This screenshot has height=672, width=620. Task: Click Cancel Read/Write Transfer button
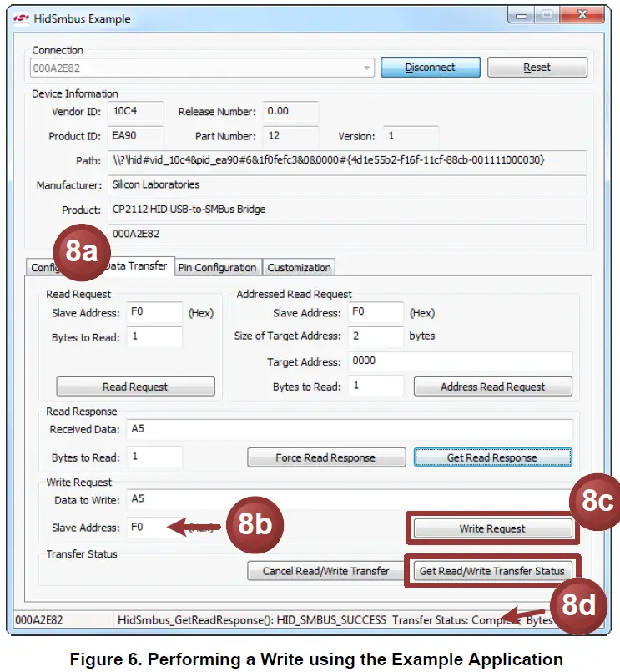(326, 571)
